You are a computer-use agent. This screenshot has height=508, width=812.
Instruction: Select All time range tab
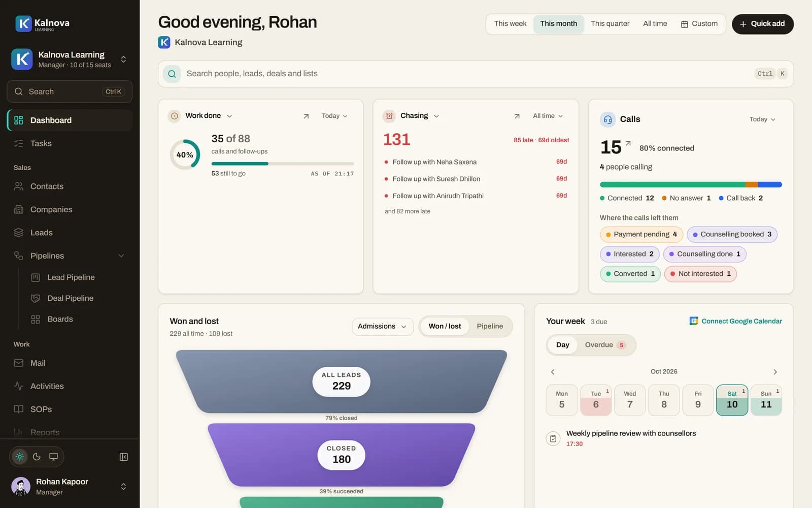point(655,24)
